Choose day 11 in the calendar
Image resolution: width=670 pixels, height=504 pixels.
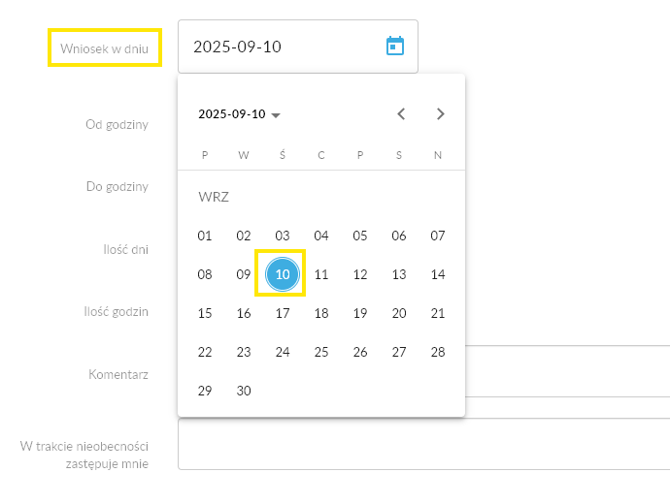click(321, 275)
